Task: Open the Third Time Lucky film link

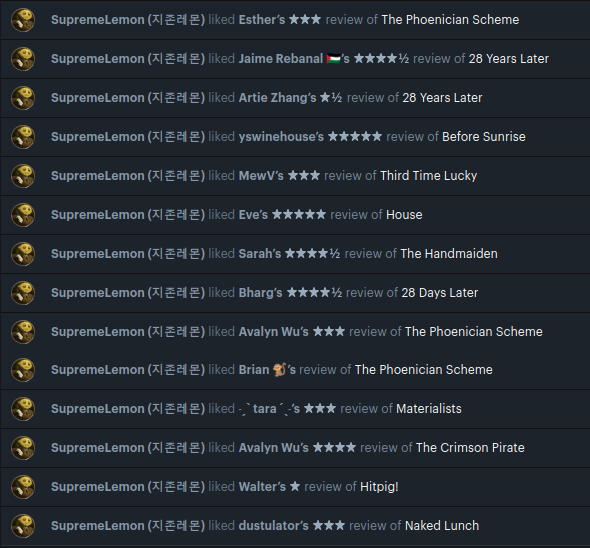Action: (429, 176)
